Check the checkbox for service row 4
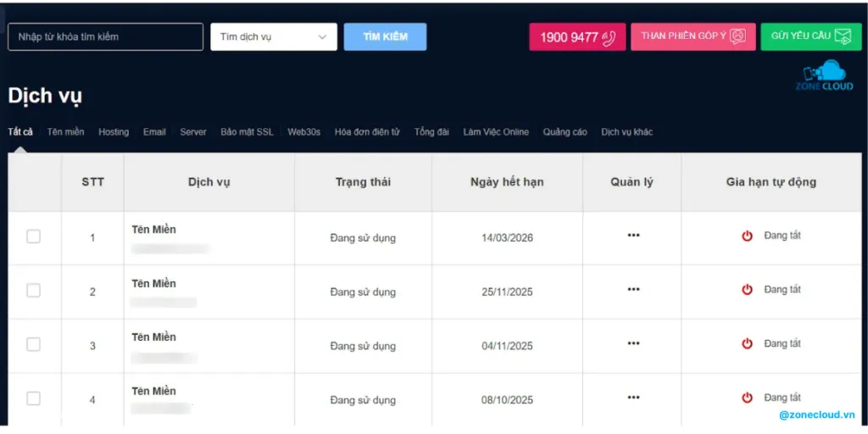The image size is (868, 434). [x=33, y=398]
